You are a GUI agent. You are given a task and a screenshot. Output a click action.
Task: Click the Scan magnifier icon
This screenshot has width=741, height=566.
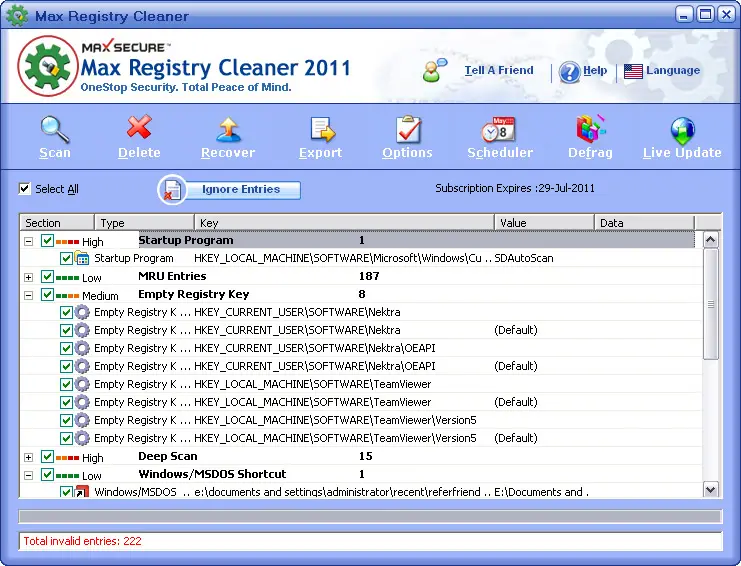(x=55, y=129)
